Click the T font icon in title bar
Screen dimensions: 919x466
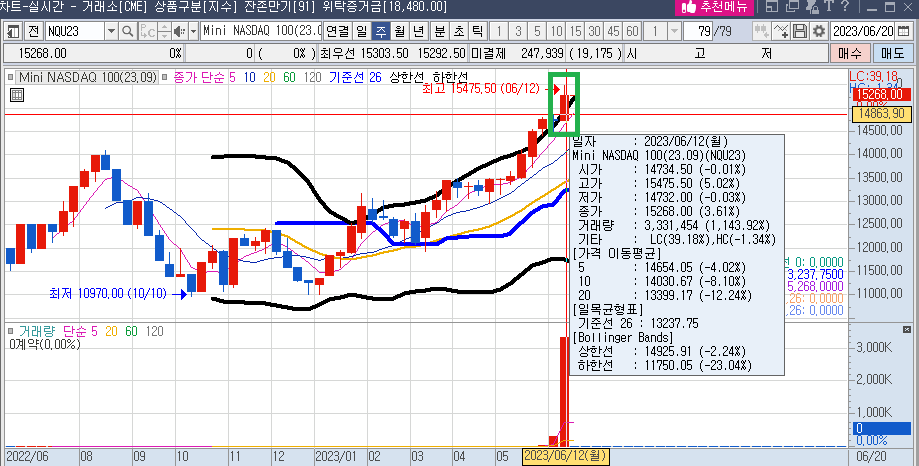[829, 6]
